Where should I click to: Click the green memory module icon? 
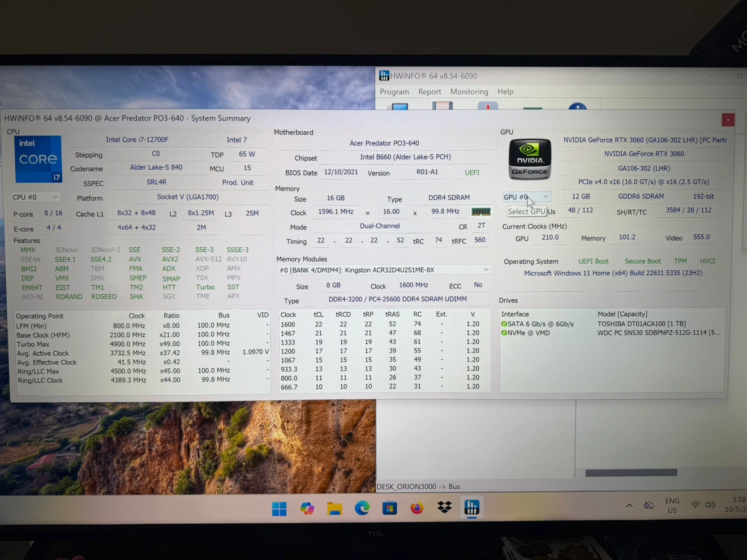coord(481,212)
